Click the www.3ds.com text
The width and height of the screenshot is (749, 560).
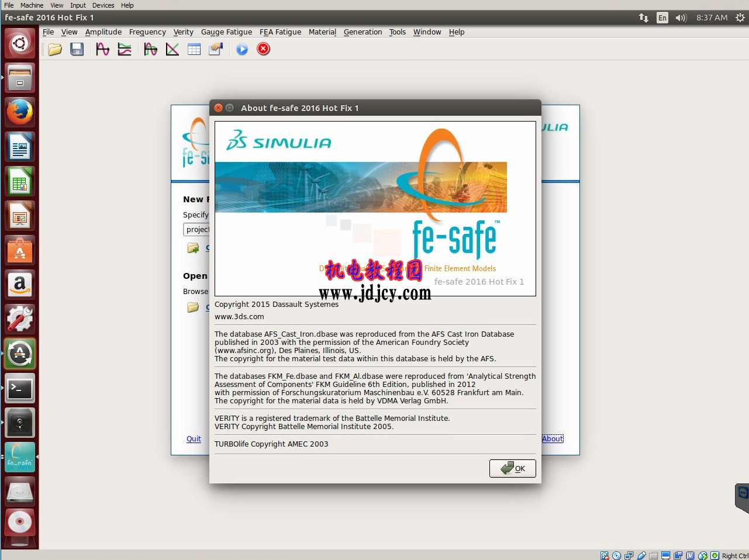click(x=239, y=317)
